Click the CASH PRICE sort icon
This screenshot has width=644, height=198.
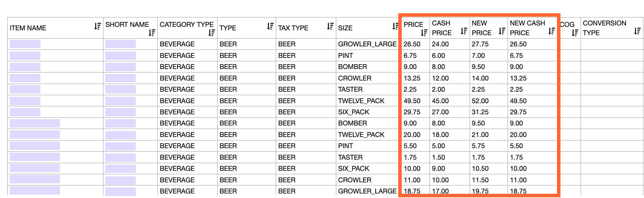click(464, 31)
